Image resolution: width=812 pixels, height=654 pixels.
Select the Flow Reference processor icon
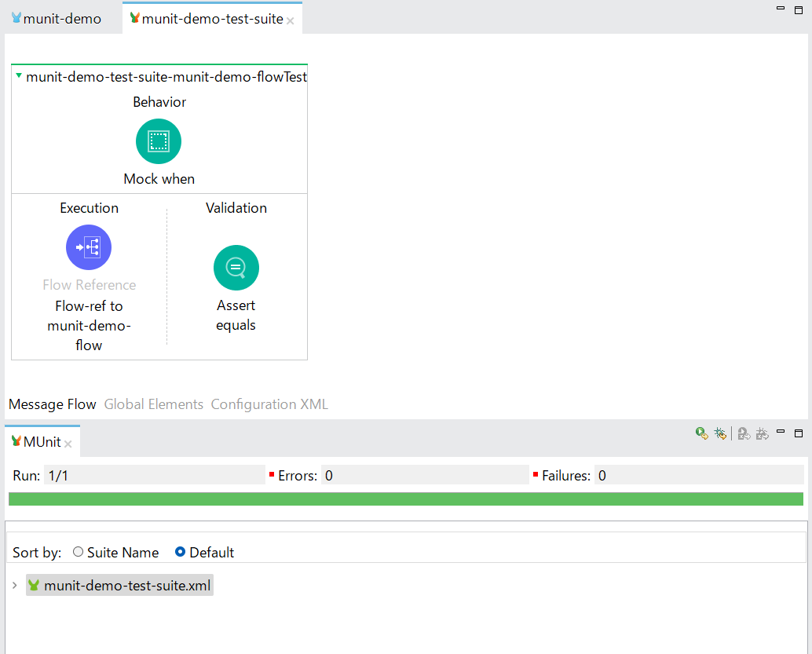coord(89,247)
